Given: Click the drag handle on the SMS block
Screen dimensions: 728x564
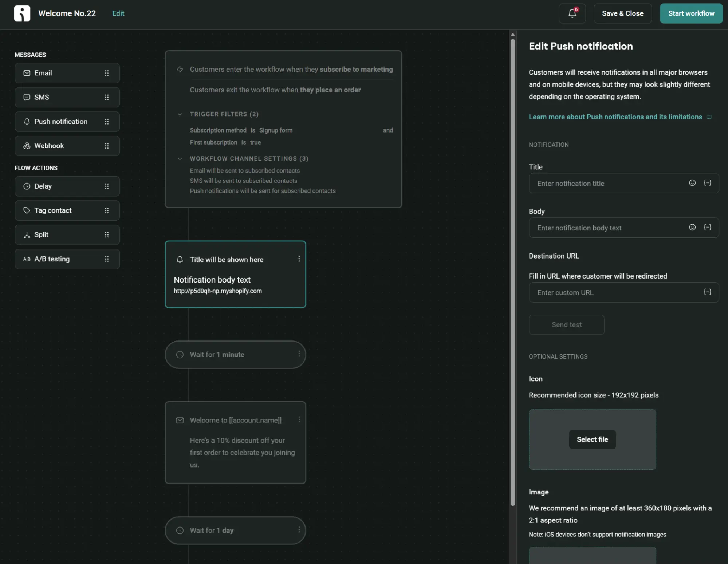Looking at the screenshot, I should [107, 97].
